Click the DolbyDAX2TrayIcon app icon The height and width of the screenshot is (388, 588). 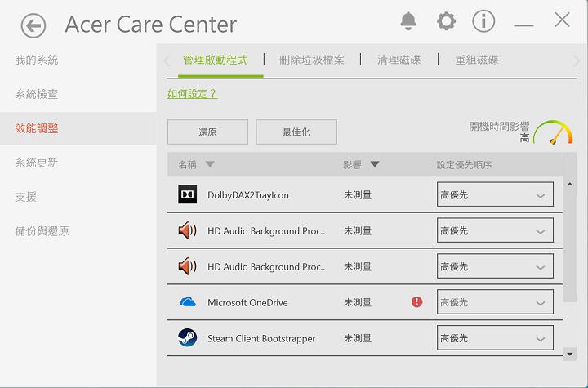(x=187, y=195)
